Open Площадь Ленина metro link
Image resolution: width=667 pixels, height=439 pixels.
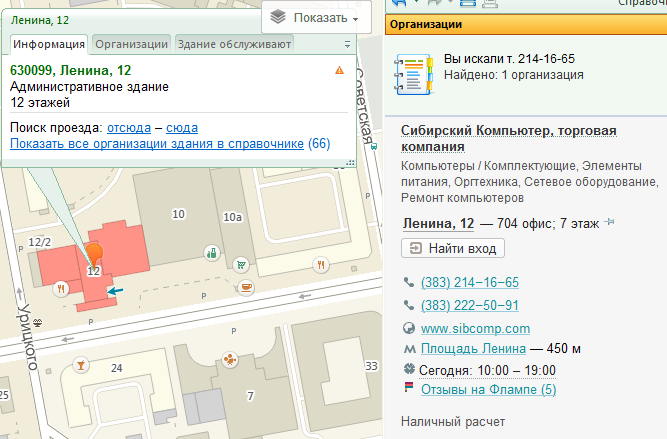473,348
